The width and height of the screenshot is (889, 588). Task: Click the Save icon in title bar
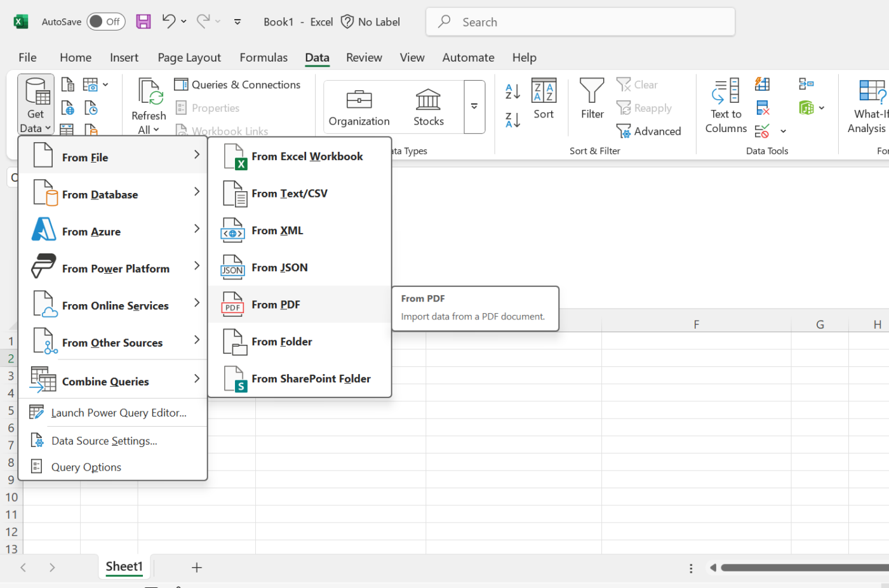coord(144,22)
